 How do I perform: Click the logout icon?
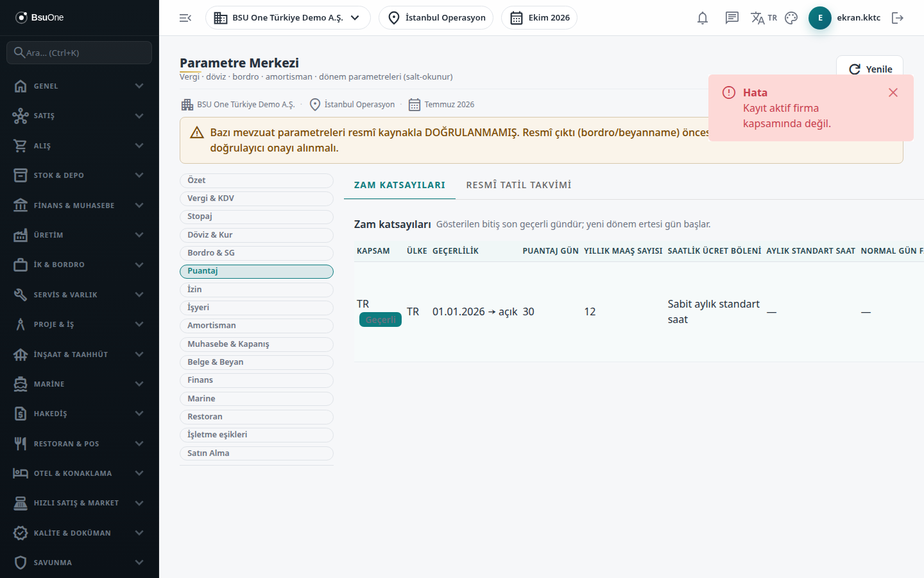898,18
